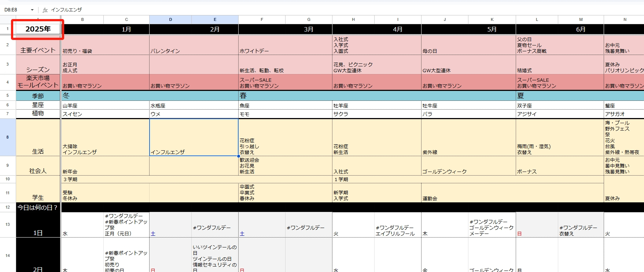Select the お正月 成人式 cell

pyautogui.click(x=105, y=65)
